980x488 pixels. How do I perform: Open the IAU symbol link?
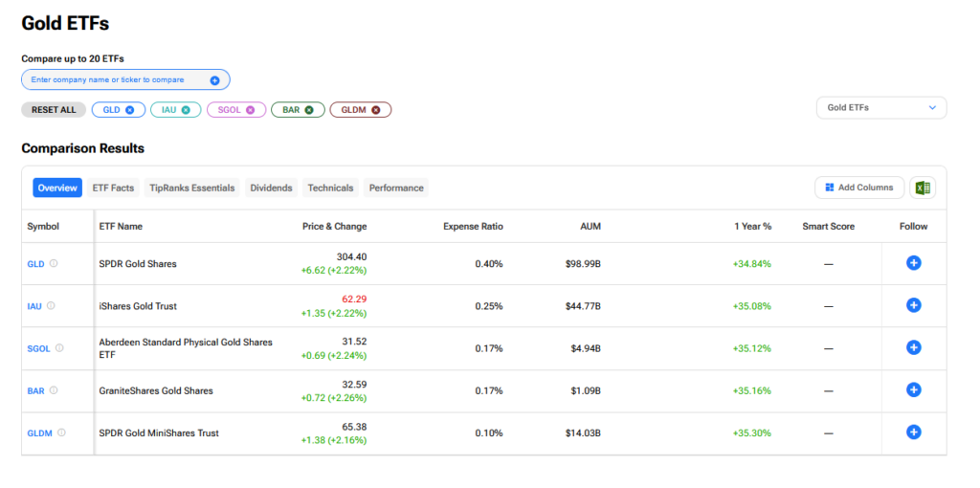click(x=34, y=306)
